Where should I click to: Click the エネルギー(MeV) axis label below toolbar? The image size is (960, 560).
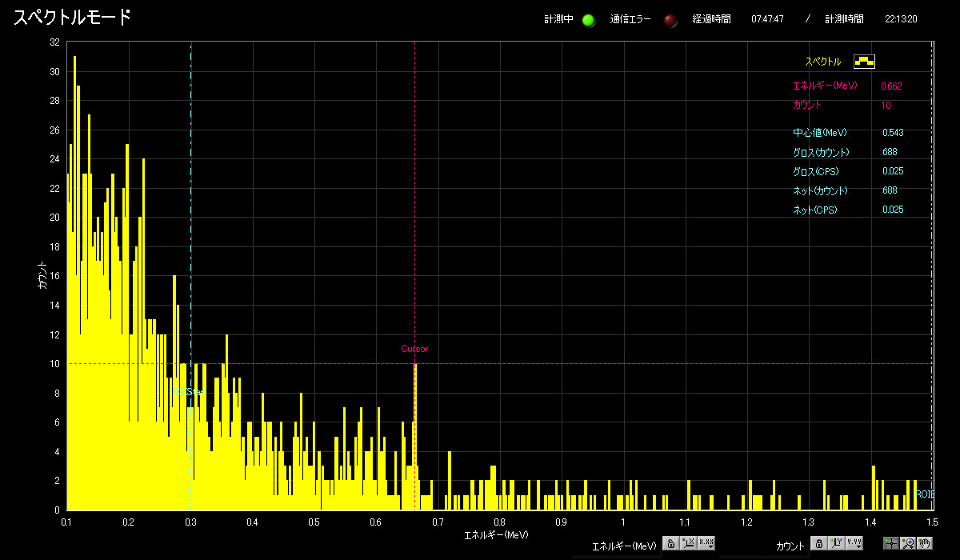[x=624, y=546]
